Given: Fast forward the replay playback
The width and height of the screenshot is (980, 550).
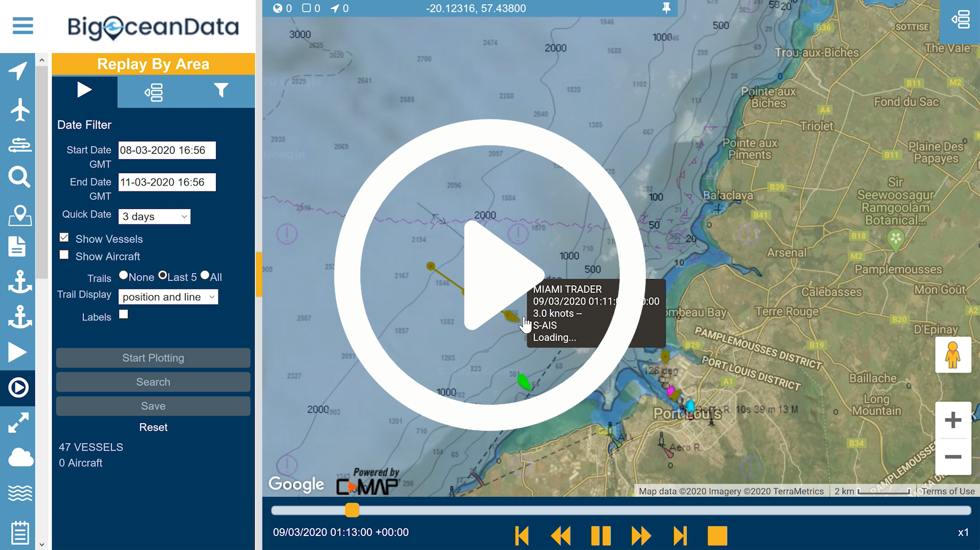Looking at the screenshot, I should click(x=641, y=536).
